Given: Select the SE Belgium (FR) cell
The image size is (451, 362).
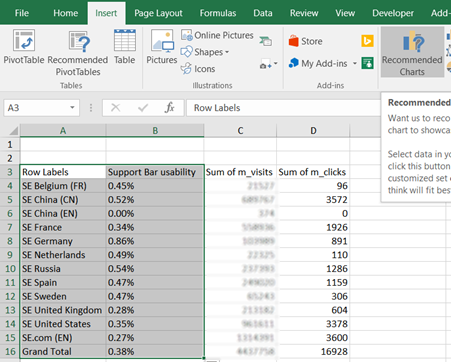Looking at the screenshot, I should click(x=63, y=186).
